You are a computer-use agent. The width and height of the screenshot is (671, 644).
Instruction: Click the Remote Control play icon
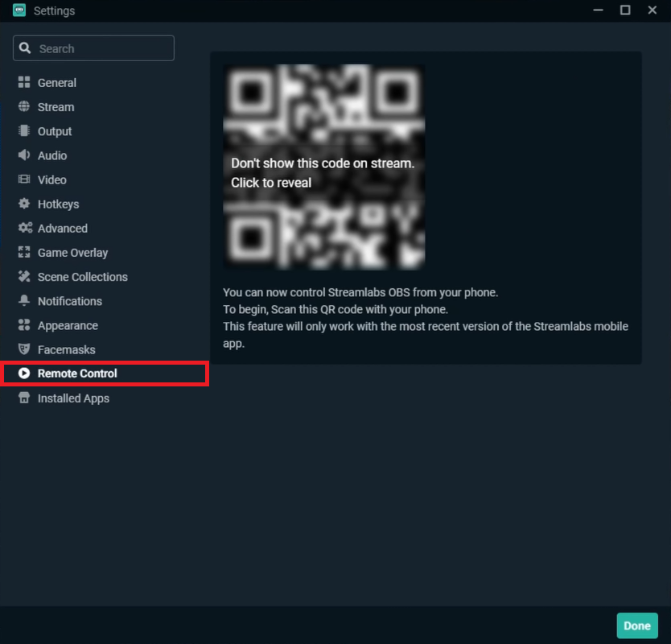24,374
